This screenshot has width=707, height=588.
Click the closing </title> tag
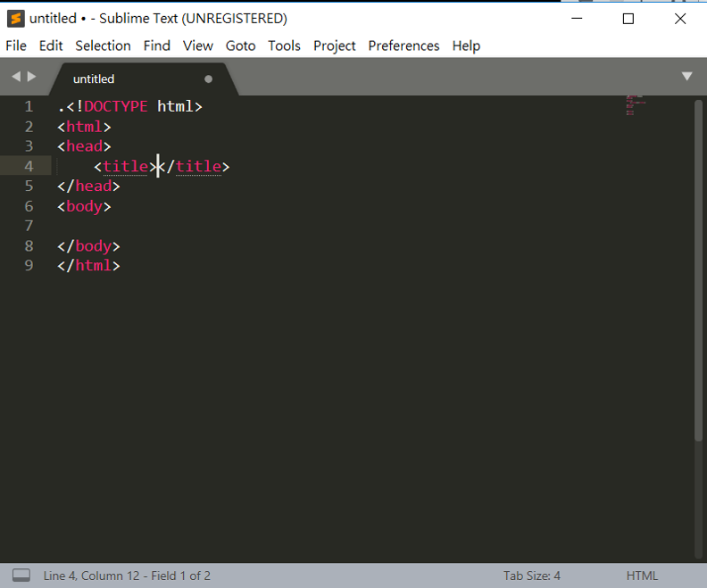[195, 166]
